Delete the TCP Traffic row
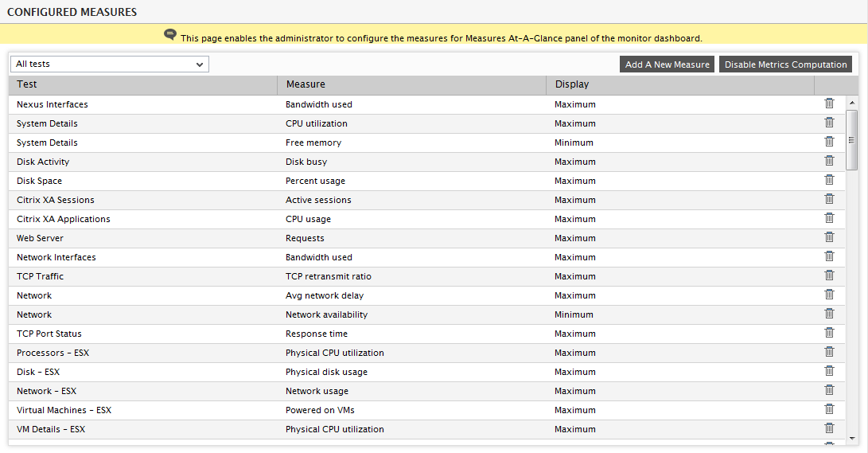Screen dimensions: 868x453 pyautogui.click(x=829, y=275)
